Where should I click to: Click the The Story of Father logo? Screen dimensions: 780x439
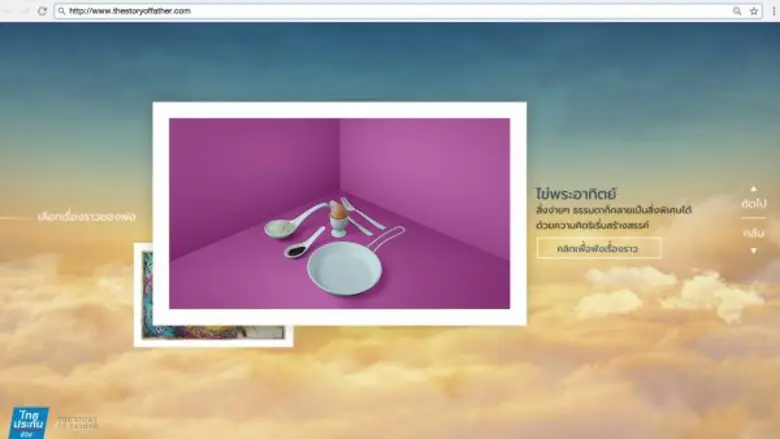click(x=78, y=421)
